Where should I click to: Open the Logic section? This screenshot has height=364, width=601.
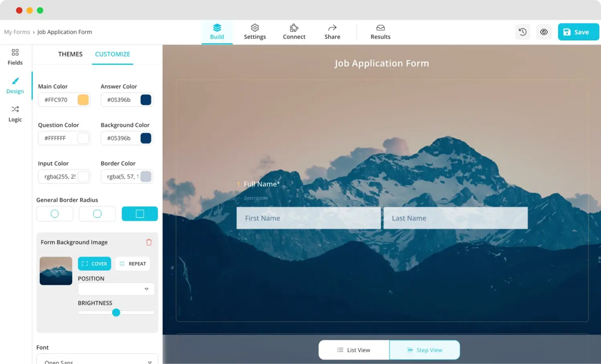click(15, 114)
